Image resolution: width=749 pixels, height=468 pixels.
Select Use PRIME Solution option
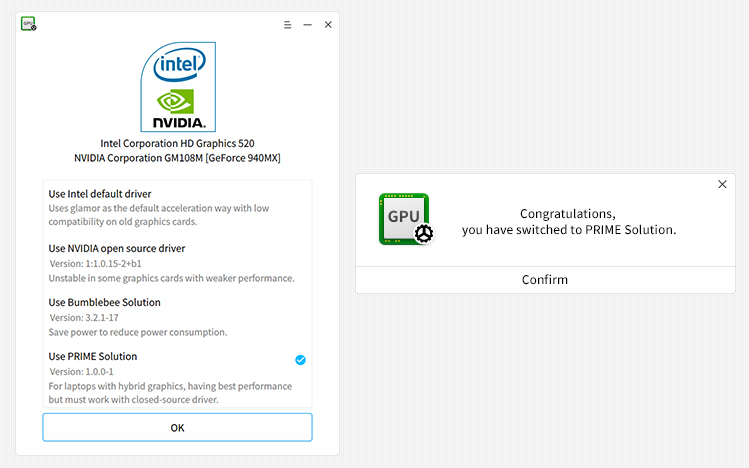[x=177, y=377]
